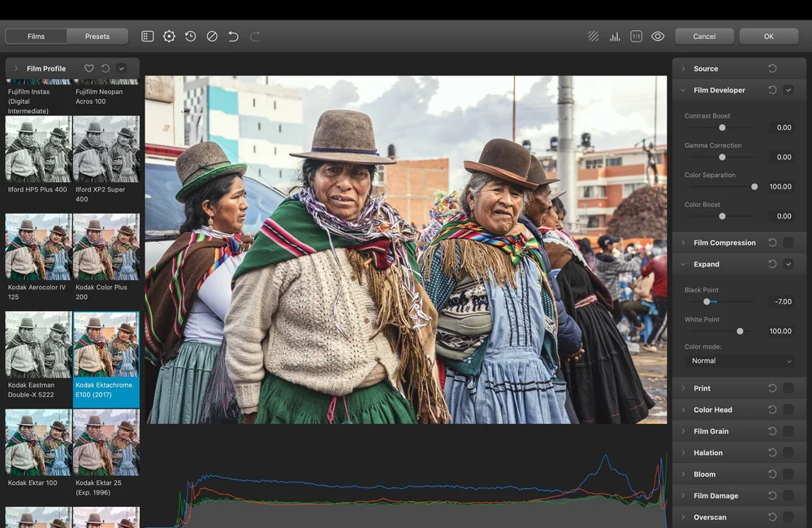812x528 pixels.
Task: Reset the Bloom section
Action: 772,474
